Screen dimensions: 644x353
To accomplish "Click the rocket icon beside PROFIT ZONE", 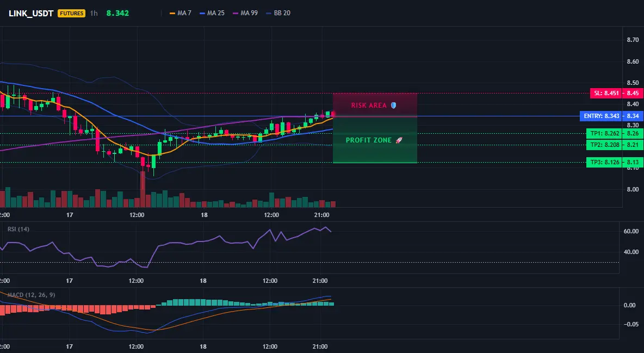I will [399, 140].
